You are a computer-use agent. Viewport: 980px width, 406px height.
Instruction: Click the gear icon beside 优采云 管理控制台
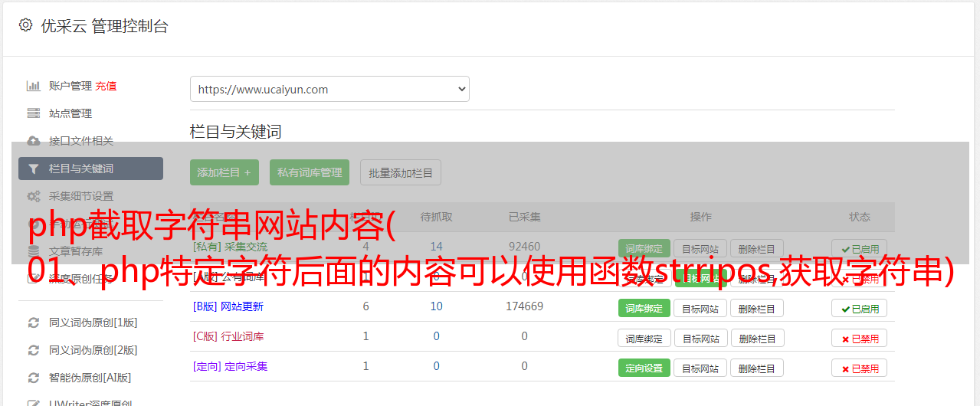tap(25, 25)
